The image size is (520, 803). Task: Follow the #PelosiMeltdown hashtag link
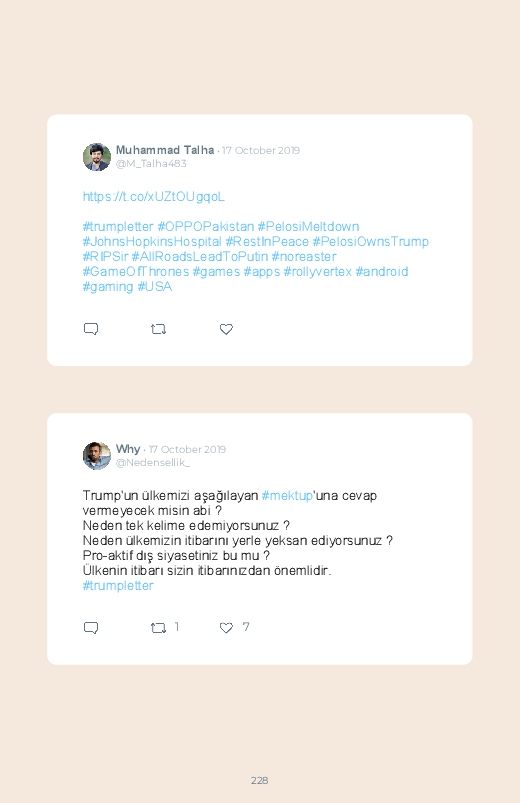pos(308,226)
